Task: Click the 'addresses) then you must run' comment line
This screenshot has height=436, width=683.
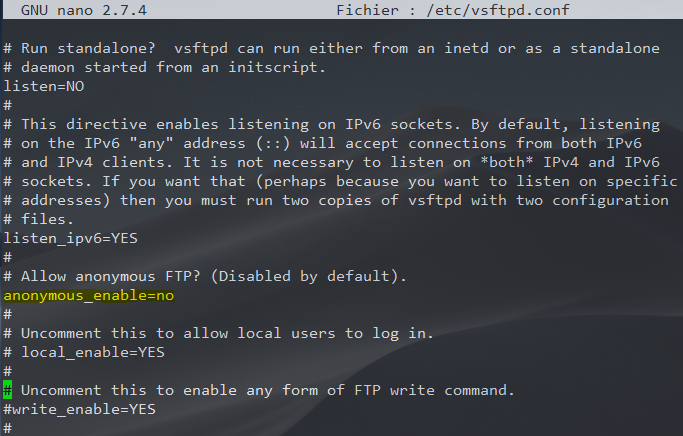Action: coord(330,200)
